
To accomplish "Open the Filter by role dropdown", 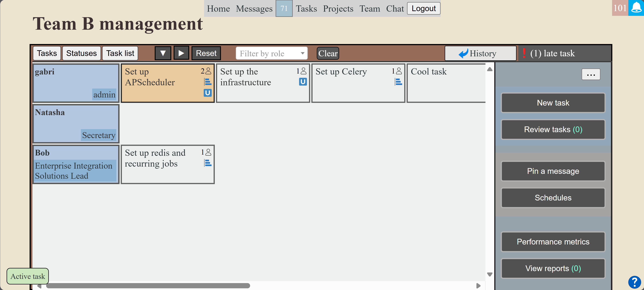I will point(272,53).
